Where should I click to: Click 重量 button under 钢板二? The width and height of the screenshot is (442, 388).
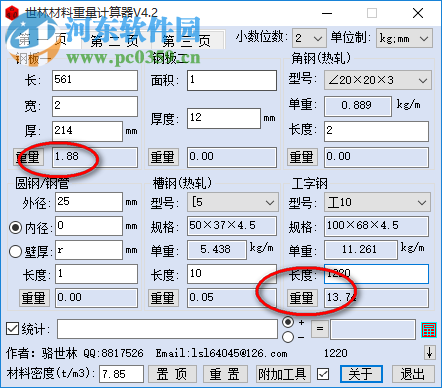tap(163, 157)
